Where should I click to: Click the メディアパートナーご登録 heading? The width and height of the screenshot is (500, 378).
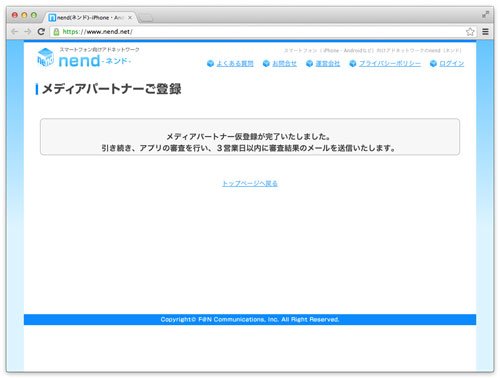click(112, 89)
